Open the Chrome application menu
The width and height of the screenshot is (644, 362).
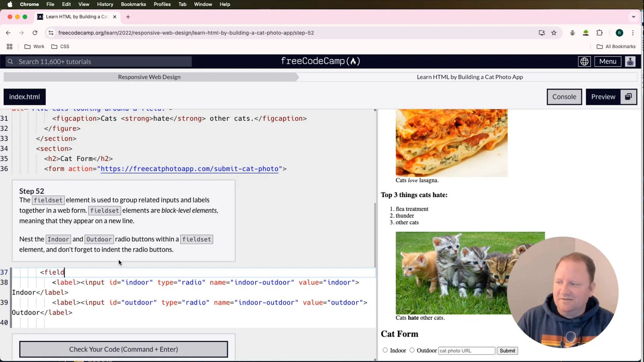point(29,4)
